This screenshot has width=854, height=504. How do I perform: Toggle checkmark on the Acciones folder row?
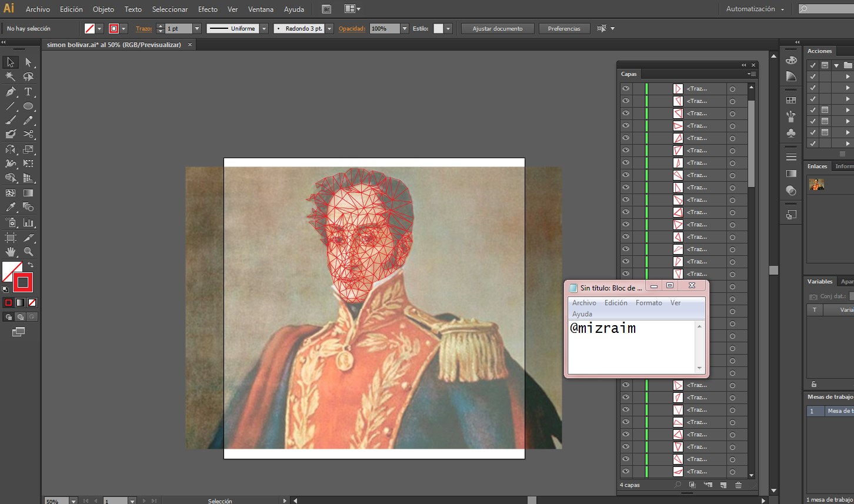tap(813, 65)
